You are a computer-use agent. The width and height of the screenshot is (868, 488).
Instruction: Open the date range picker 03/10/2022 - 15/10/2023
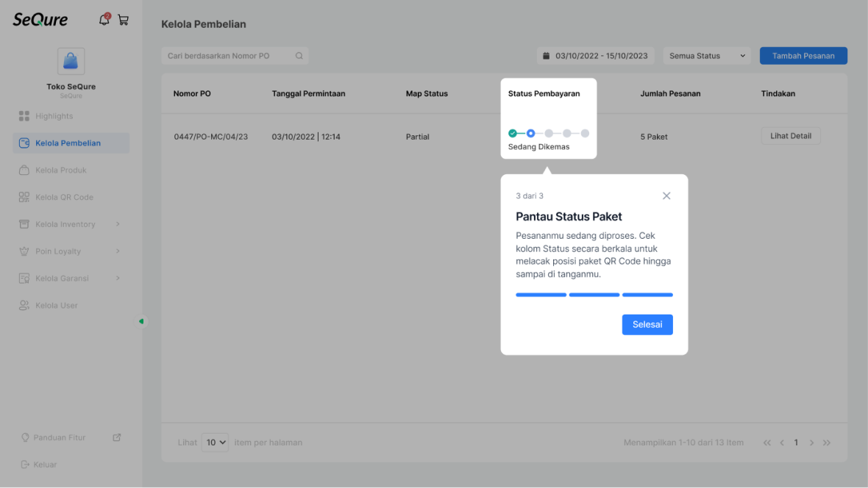596,56
